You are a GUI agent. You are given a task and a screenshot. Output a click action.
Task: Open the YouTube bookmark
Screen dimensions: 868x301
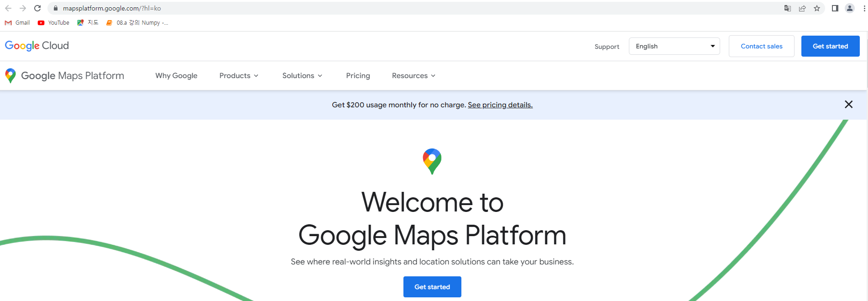coord(54,23)
